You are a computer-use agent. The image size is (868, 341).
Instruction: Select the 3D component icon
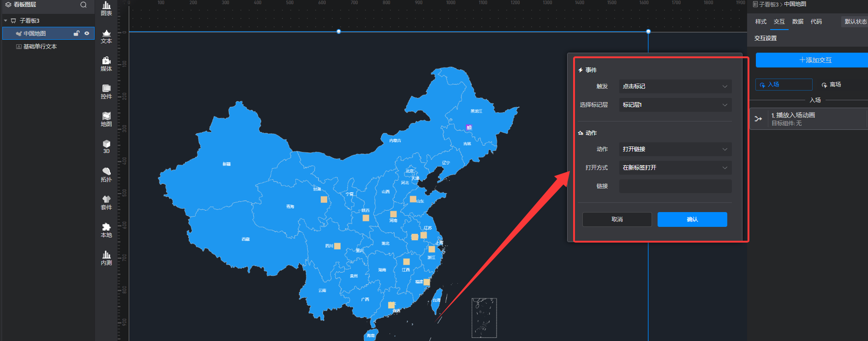106,146
